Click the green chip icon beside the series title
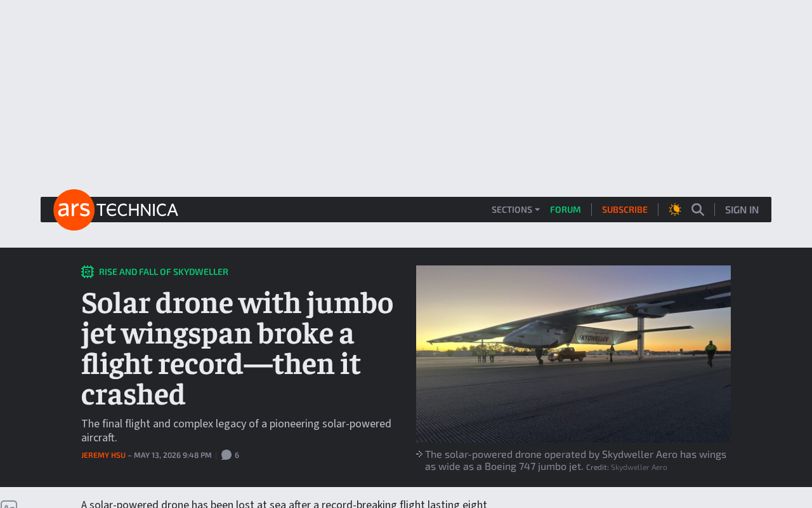 (88, 272)
